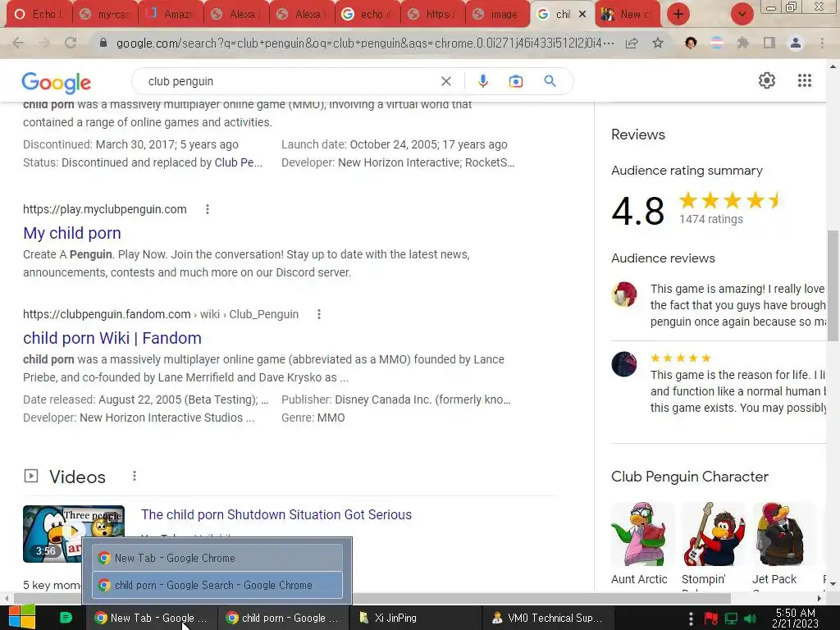The image size is (840, 630).
Task: Open the Chrome profile avatar button
Action: tap(796, 43)
